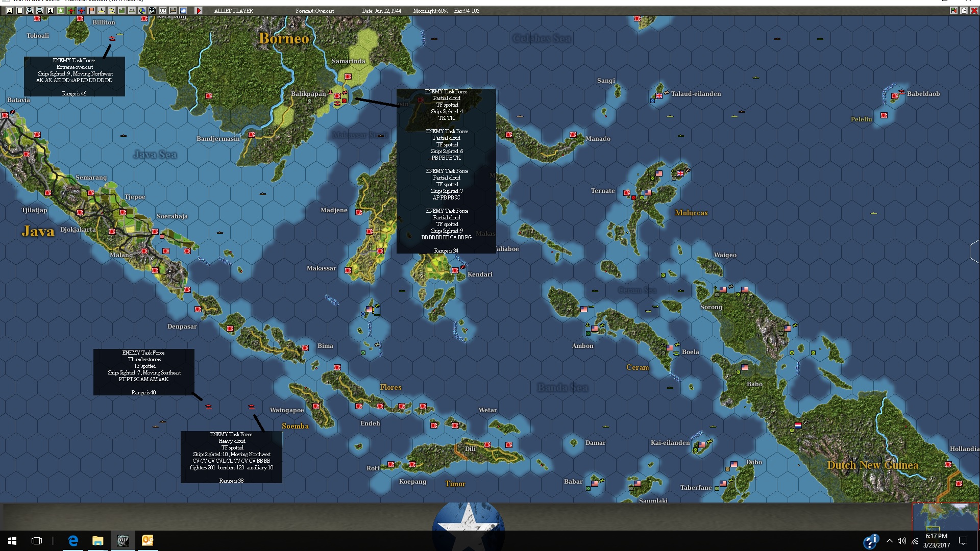The height and width of the screenshot is (551, 980).
Task: Click the double yellow ships toolbar icon
Action: tap(112, 11)
